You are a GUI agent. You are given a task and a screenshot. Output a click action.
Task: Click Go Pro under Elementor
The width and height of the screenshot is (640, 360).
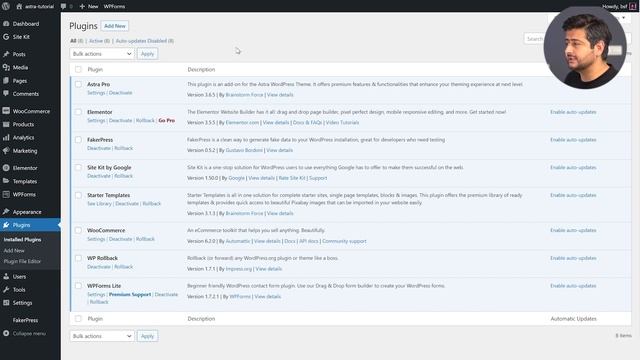[x=167, y=120]
